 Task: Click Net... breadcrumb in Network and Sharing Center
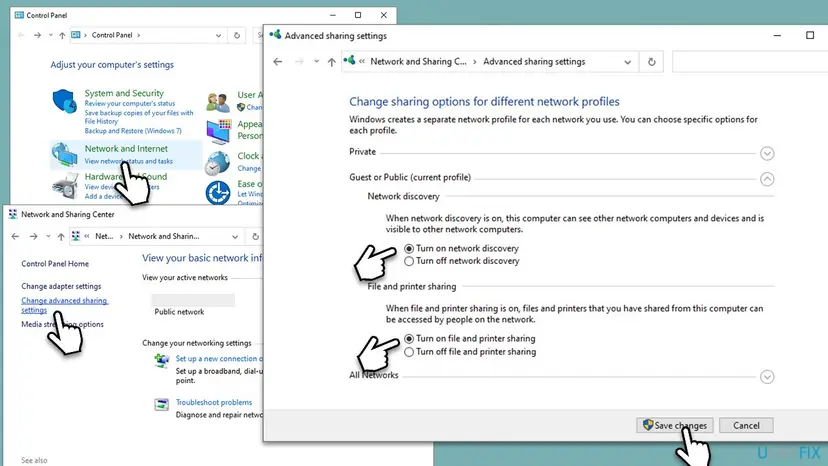click(104, 236)
